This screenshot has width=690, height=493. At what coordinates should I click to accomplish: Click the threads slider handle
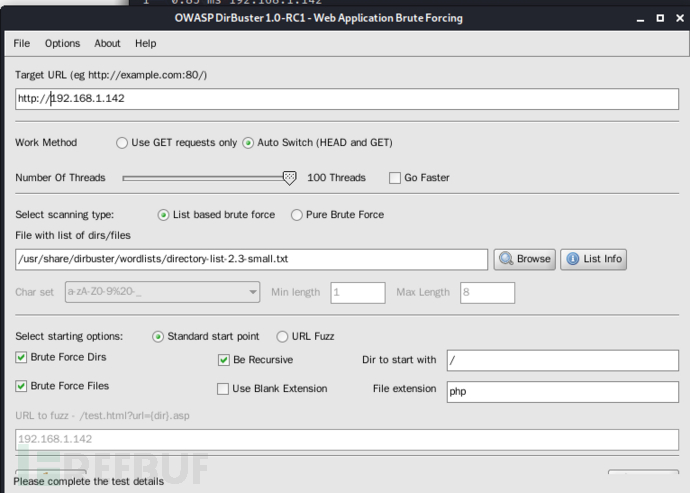click(289, 177)
